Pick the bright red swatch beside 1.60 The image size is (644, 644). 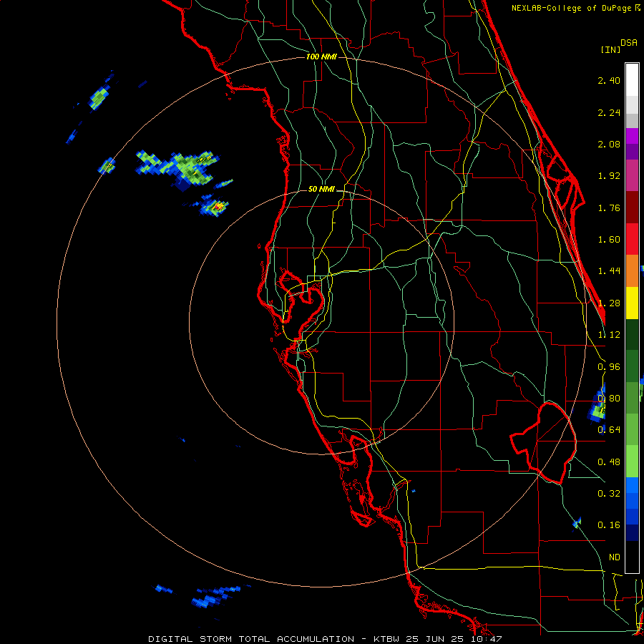coord(632,239)
